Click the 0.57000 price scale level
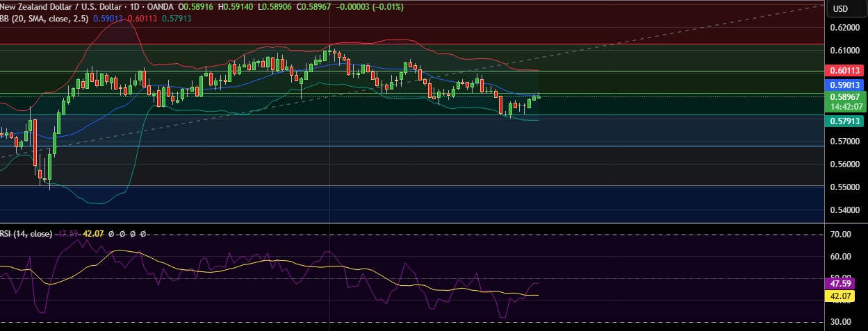Viewport: 868px width, 331px height. 846,142
